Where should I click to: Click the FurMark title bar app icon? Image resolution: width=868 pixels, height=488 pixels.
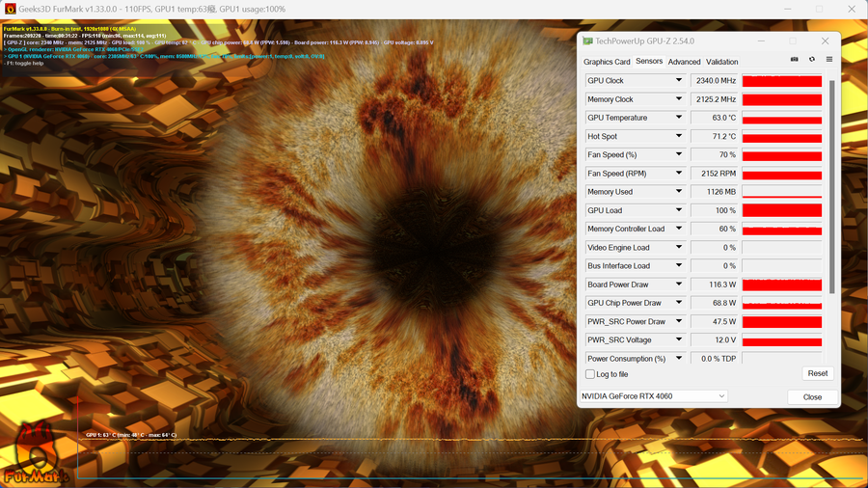[10, 9]
